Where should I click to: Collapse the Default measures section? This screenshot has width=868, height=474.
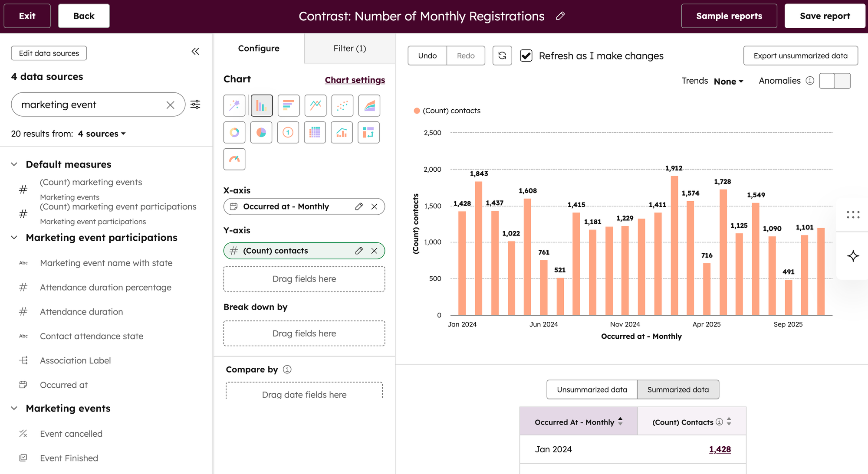tap(14, 164)
